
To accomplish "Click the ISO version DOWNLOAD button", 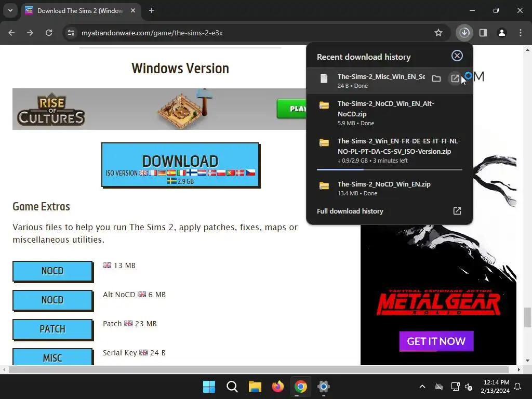I will (x=180, y=165).
